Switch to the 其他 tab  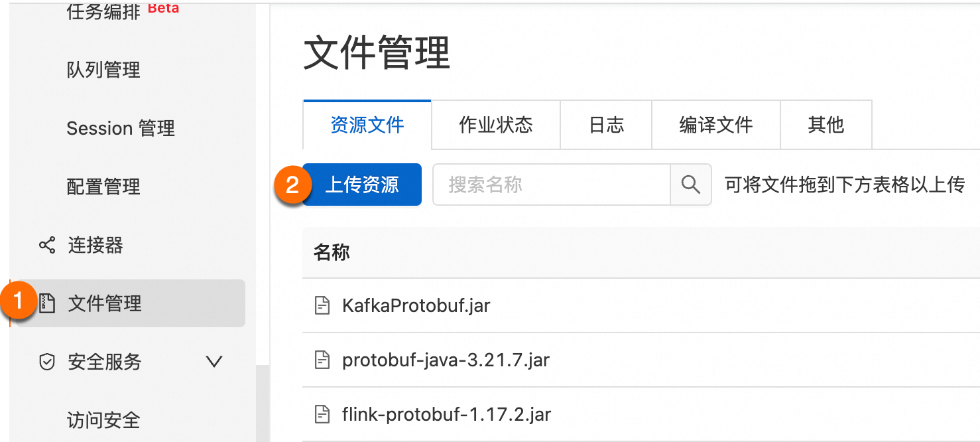click(x=826, y=125)
